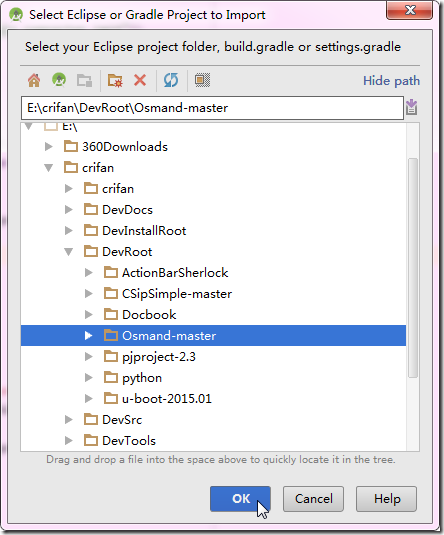This screenshot has width=444, height=535.
Task: Expand the 360Downloads folder
Action: [49, 147]
